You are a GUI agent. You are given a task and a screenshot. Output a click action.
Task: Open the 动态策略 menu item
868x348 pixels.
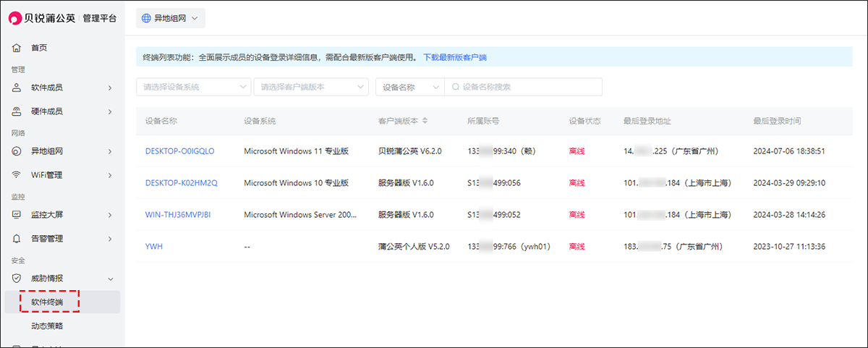(47, 326)
